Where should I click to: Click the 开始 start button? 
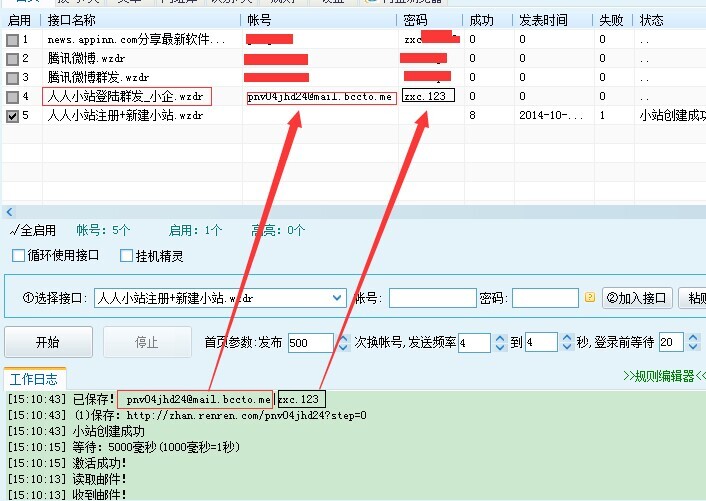click(x=48, y=342)
